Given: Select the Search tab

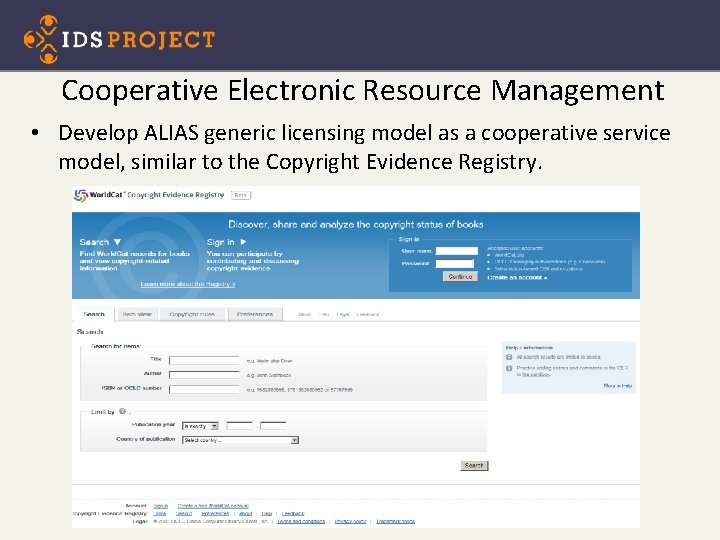Looking at the screenshot, I should (94, 315).
